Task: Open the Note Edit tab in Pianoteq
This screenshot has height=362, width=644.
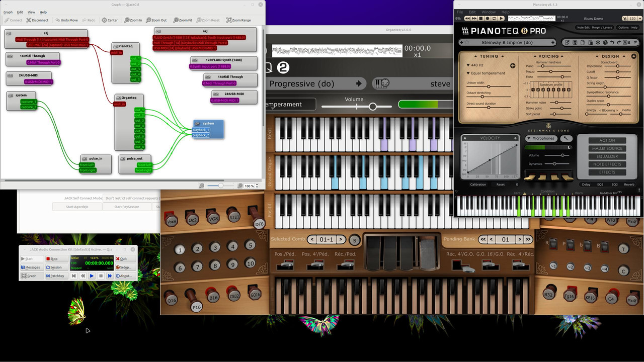Action: coord(584,28)
